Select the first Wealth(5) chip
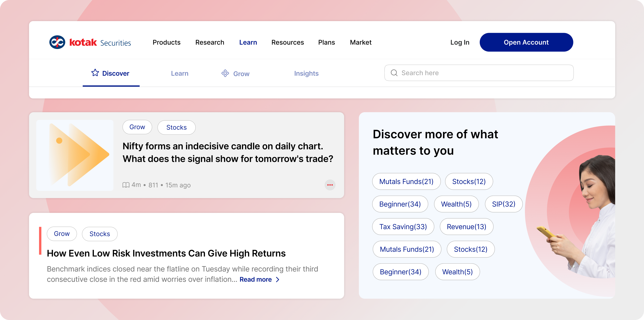This screenshot has height=320, width=644. [x=456, y=204]
